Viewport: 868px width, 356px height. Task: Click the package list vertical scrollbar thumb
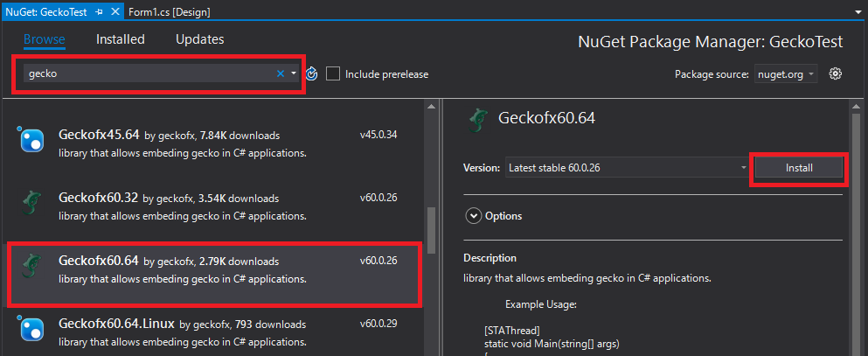432,230
